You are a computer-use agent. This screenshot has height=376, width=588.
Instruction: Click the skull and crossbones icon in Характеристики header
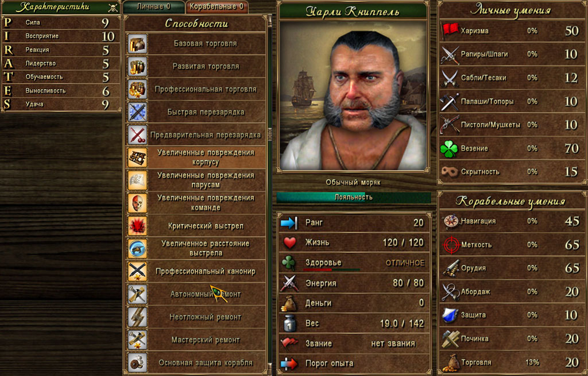coord(113,7)
